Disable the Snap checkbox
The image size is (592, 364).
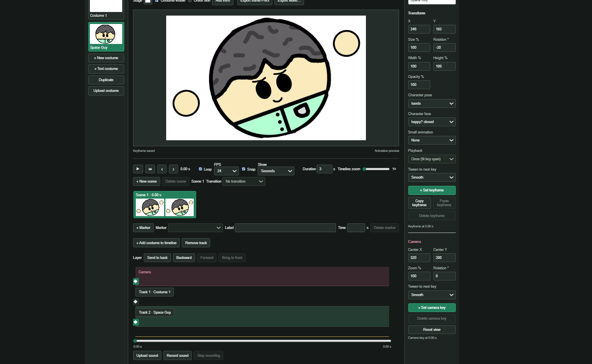244,169
